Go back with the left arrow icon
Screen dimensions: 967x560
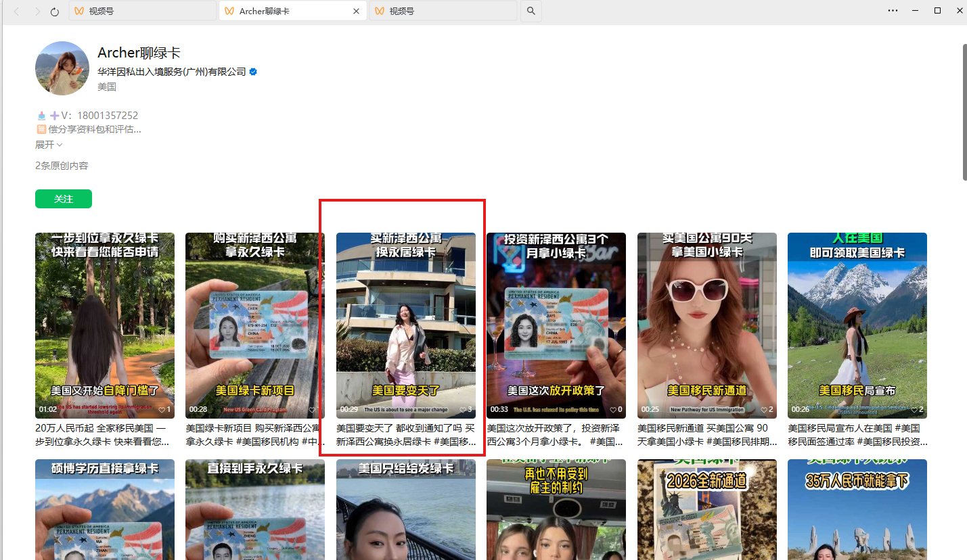(18, 11)
